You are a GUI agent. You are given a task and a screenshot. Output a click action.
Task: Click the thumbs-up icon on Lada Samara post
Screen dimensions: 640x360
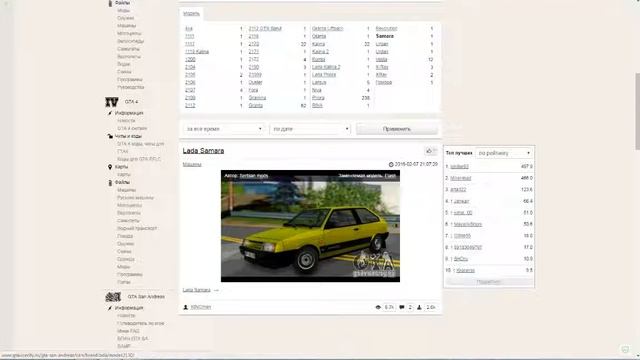(429, 151)
